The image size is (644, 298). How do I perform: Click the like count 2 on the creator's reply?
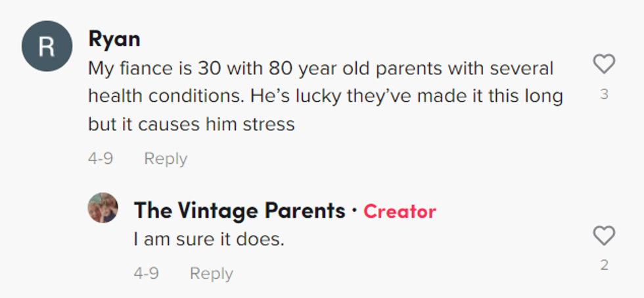coord(604,265)
